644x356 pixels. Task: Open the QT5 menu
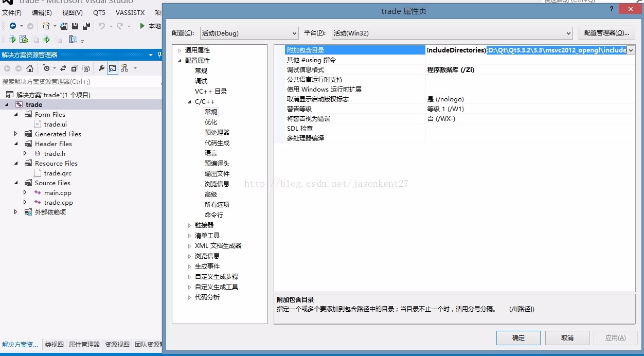tap(99, 12)
